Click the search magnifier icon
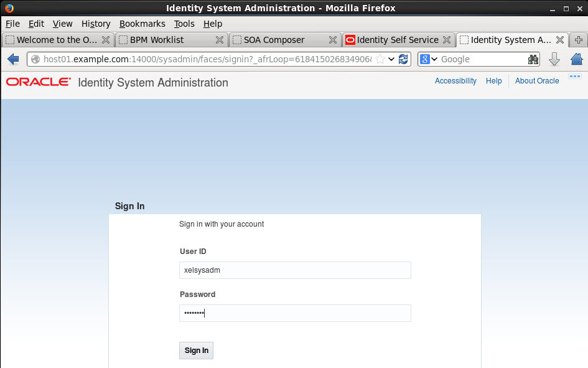This screenshot has height=368, width=588. click(x=533, y=59)
